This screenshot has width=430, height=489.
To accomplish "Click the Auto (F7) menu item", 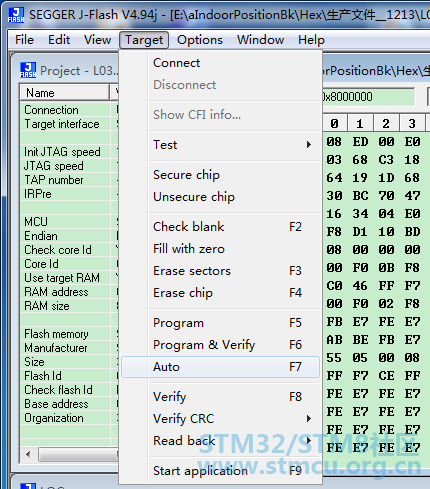I will [x=221, y=367].
